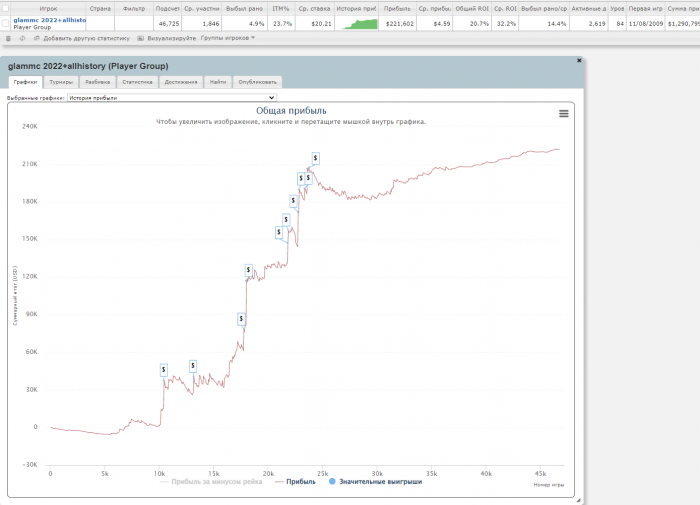Click the delete trash icon below the table
700x505 pixels.
9,38
